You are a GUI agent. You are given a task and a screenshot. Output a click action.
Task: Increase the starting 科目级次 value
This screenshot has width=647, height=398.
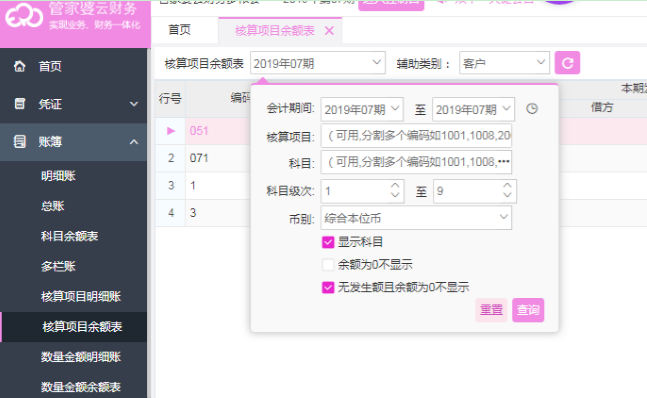click(395, 186)
